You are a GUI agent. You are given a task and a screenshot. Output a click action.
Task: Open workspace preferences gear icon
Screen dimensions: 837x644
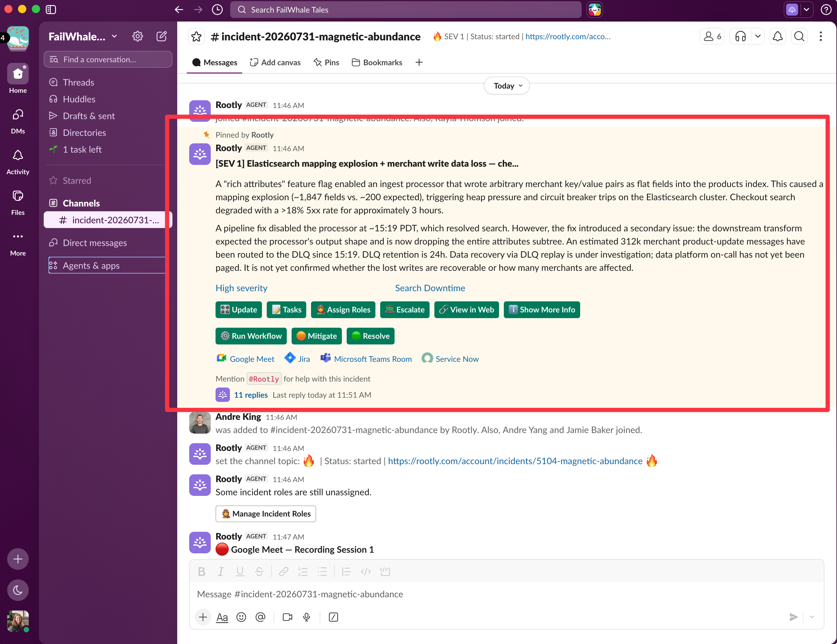[138, 37]
